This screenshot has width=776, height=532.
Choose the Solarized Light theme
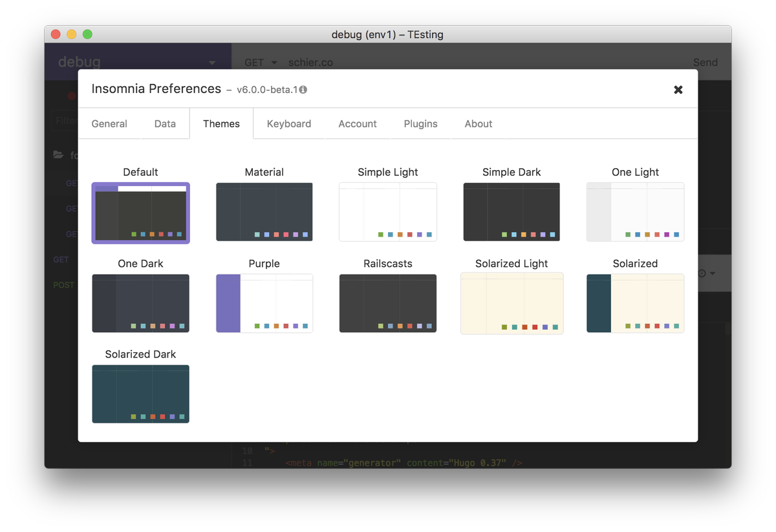[x=512, y=303]
